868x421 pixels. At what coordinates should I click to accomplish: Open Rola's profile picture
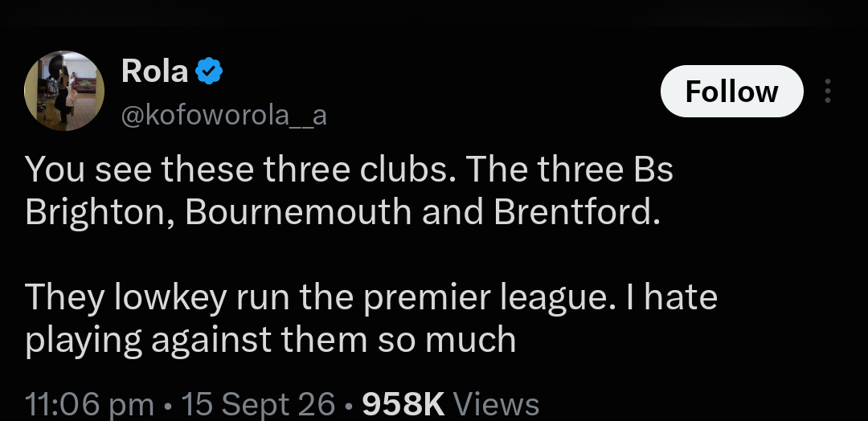[x=64, y=91]
